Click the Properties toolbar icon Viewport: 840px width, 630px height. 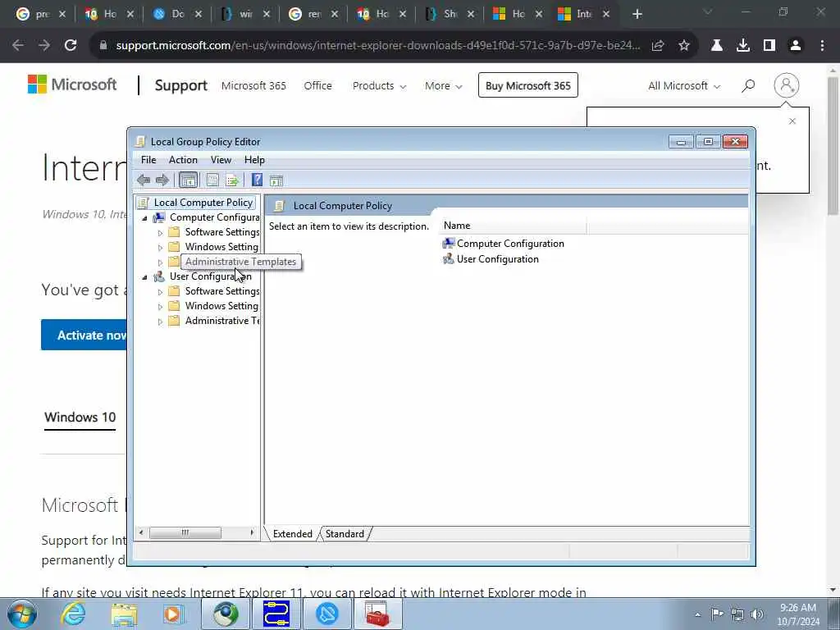[212, 180]
